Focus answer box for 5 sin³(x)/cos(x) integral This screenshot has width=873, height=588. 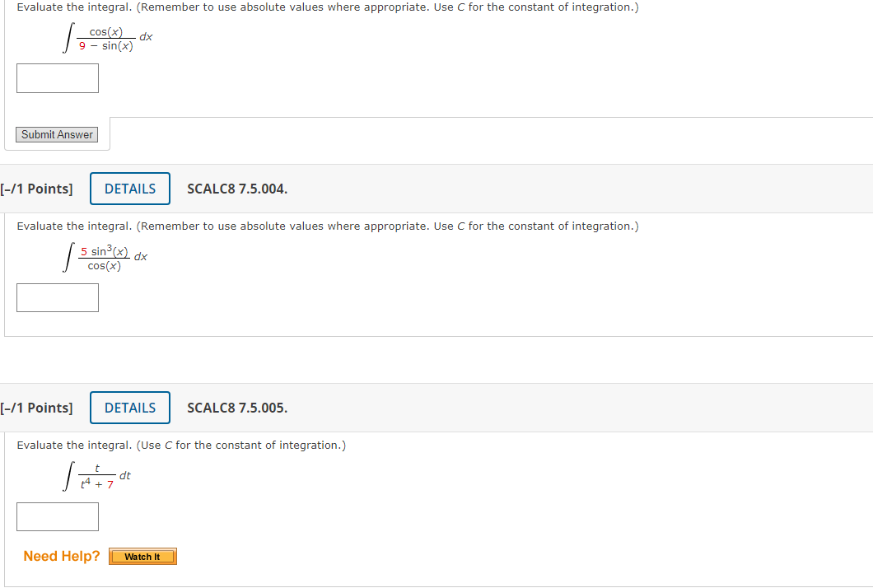(x=58, y=298)
